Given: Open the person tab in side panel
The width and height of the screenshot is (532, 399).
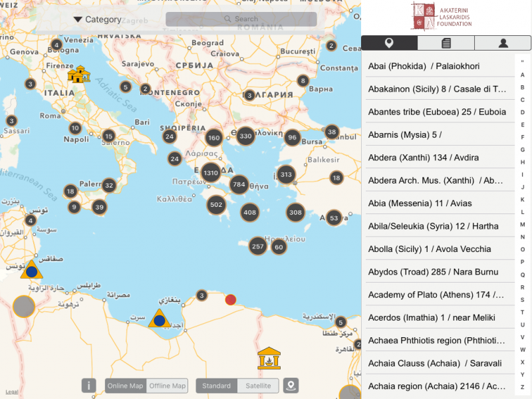Looking at the screenshot, I should pos(503,43).
